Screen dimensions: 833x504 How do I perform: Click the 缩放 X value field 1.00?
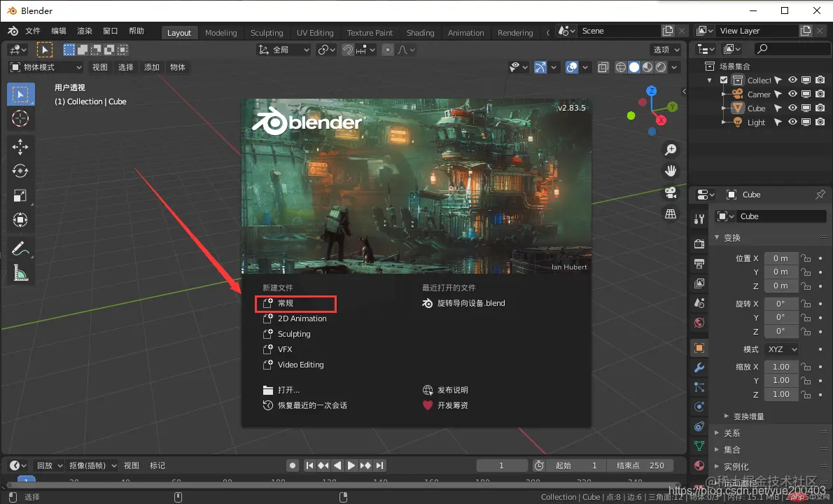tap(781, 367)
